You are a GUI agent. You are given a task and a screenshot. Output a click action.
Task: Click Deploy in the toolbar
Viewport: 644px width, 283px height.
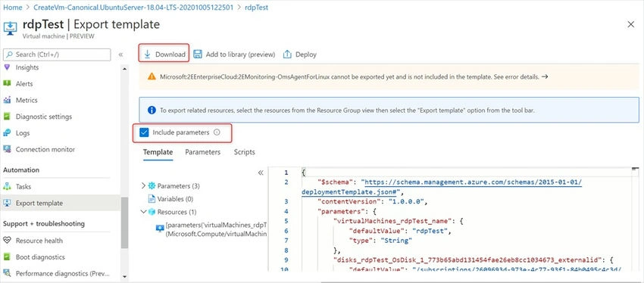coord(299,54)
